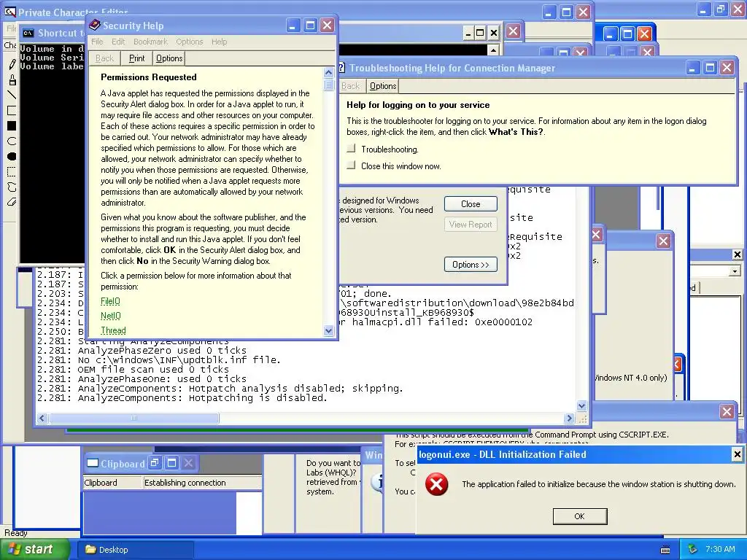Screen dimensions: 747x560
Task: Open the NetIO permission link
Action: click(111, 316)
